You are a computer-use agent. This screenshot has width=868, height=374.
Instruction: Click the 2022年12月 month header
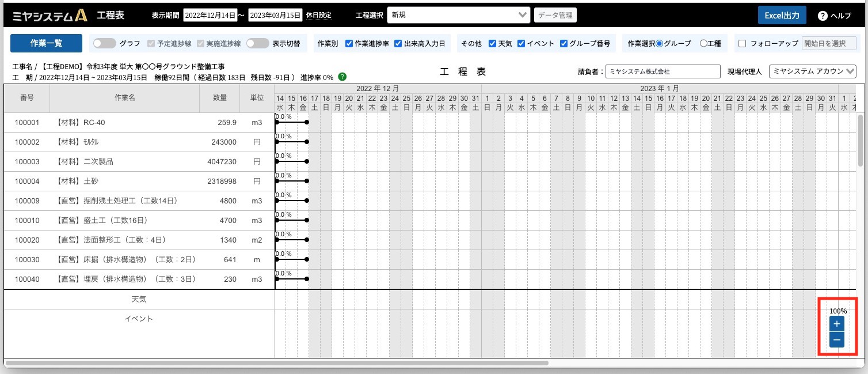(378, 88)
